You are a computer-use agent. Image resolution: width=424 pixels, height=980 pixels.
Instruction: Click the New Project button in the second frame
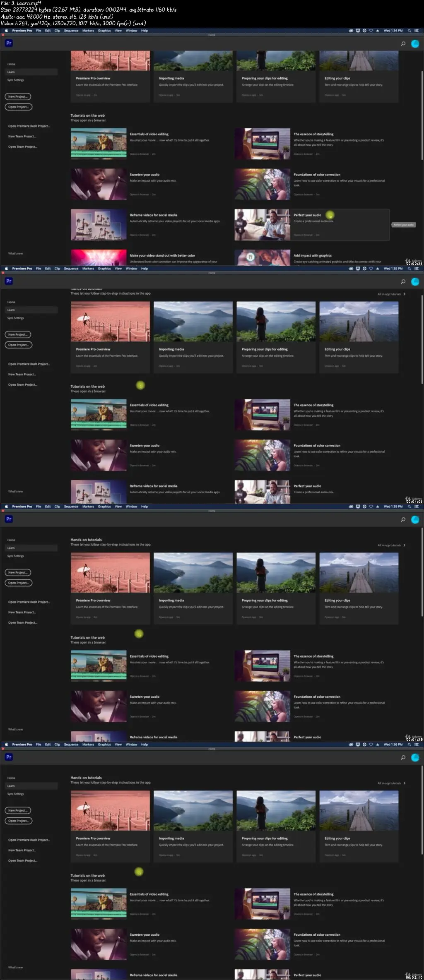coord(18,334)
